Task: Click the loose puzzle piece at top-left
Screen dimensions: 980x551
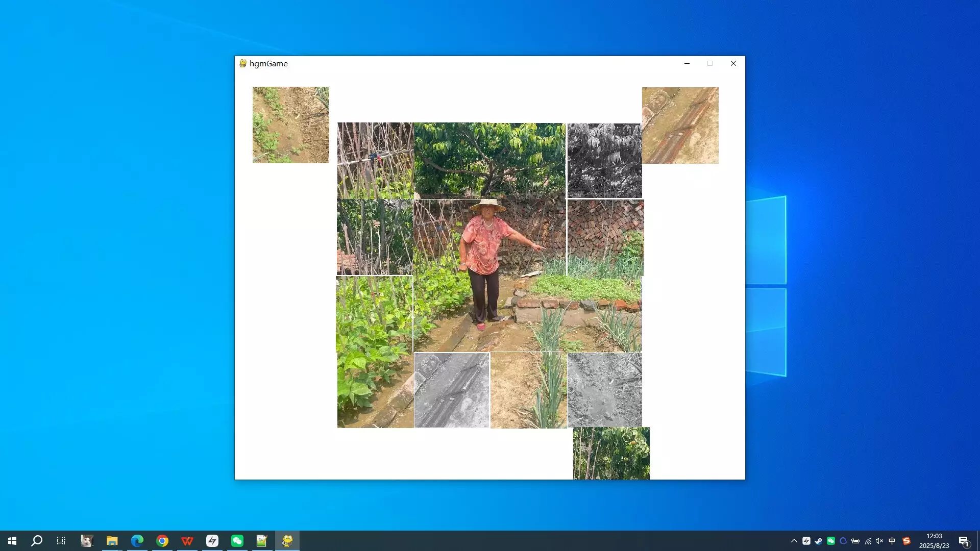Action: tap(290, 125)
